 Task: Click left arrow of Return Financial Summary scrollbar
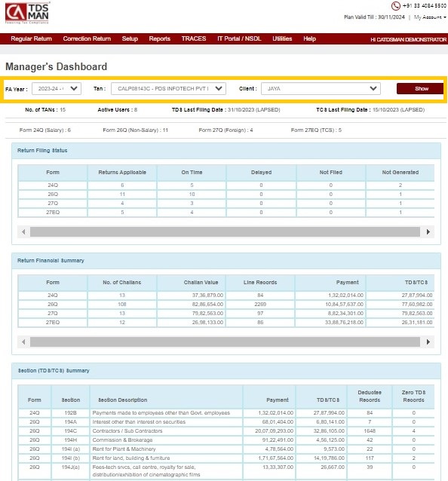click(23, 342)
